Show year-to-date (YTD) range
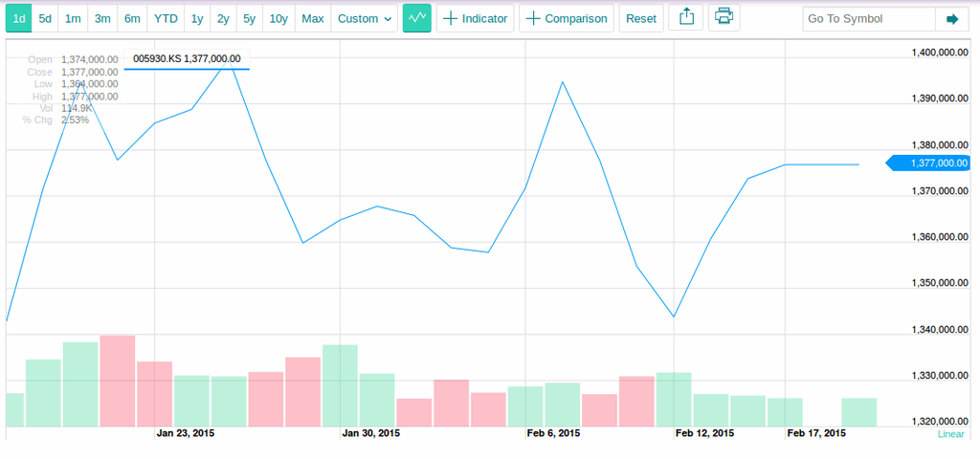The height and width of the screenshot is (459, 980). click(x=166, y=18)
